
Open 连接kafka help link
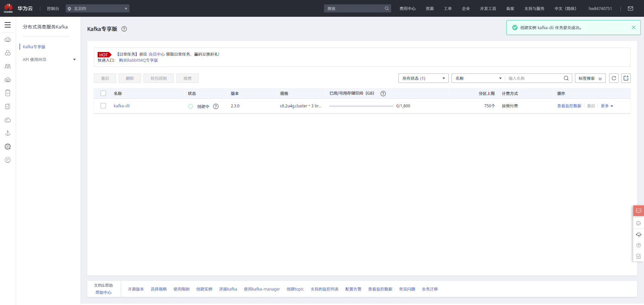pos(228,289)
